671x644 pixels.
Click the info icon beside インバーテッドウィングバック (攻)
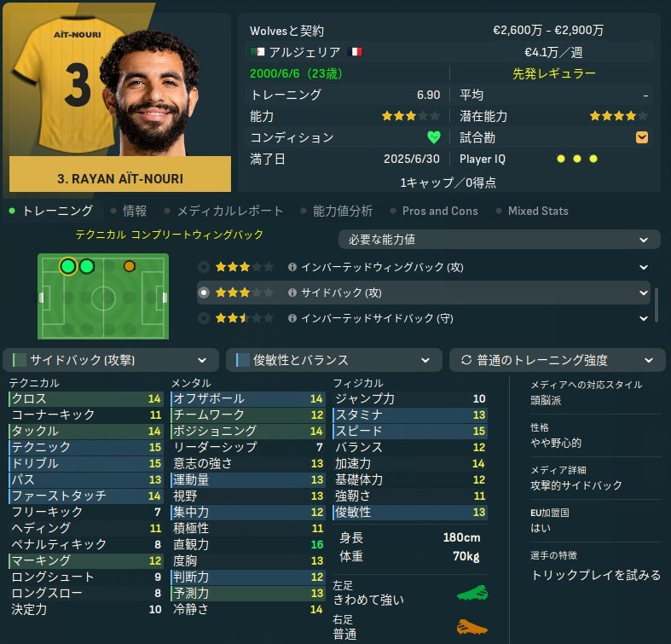[292, 267]
